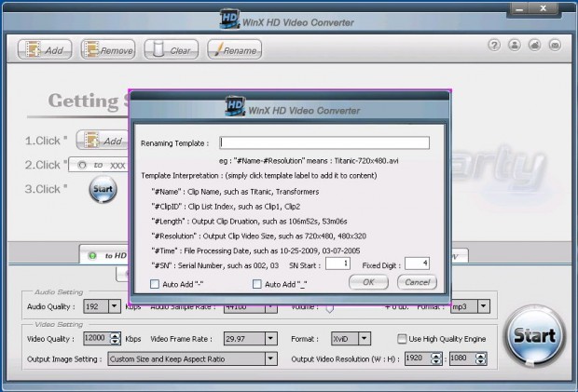Click the "#Name" template label
This screenshot has width=578, height=392.
[x=166, y=192]
